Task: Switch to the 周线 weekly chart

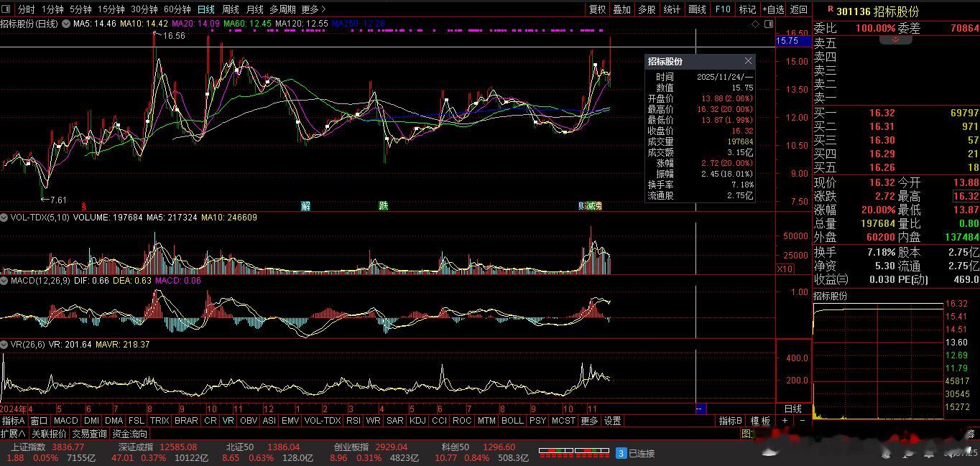Action: (x=230, y=9)
